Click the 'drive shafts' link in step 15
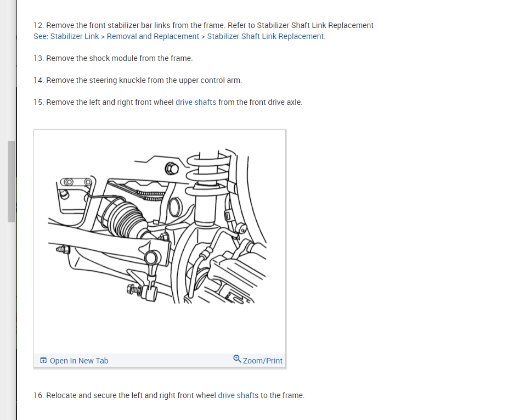The width and height of the screenshot is (508, 420). (196, 102)
